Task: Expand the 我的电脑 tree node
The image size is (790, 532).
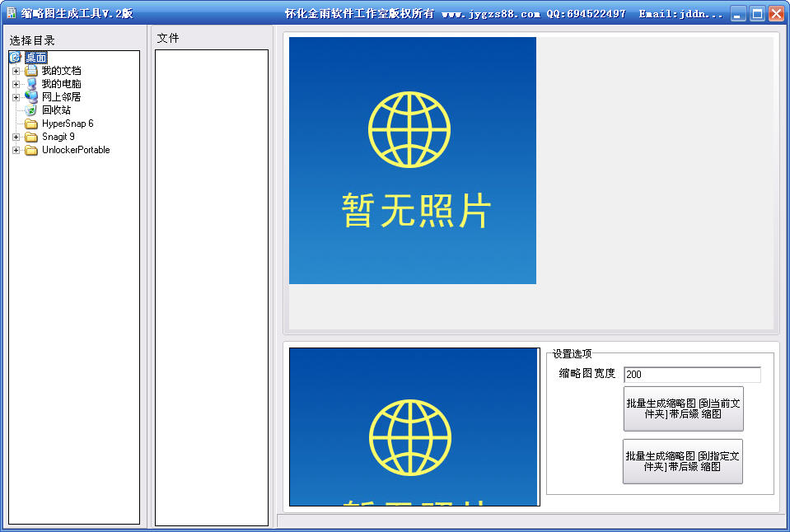Action: 16,84
